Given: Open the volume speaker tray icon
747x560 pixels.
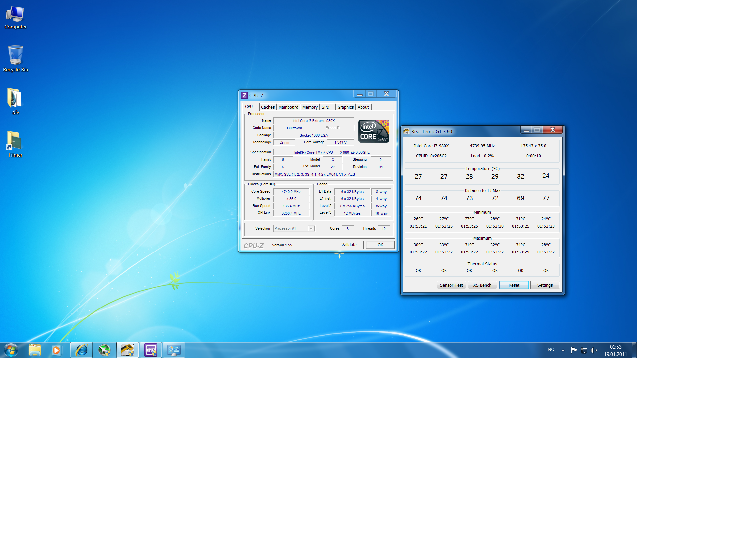Looking at the screenshot, I should pyautogui.click(x=594, y=350).
